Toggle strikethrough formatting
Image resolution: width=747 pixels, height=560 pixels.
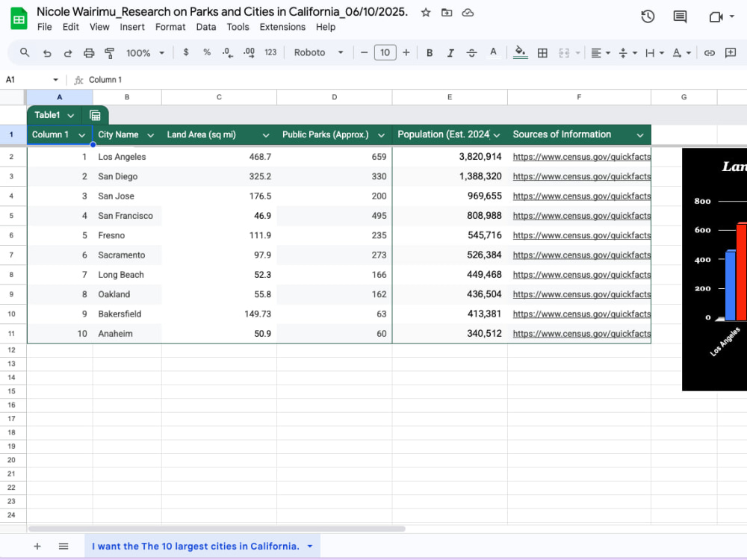(471, 53)
